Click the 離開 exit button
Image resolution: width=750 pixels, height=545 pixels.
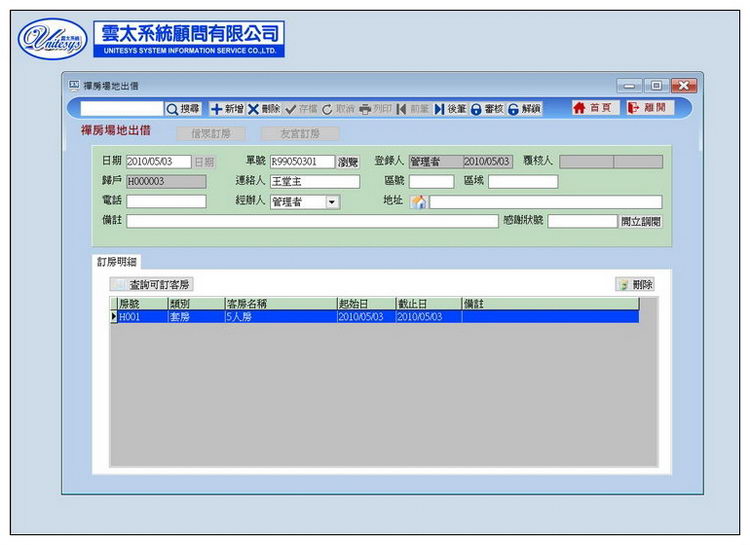pos(649,108)
